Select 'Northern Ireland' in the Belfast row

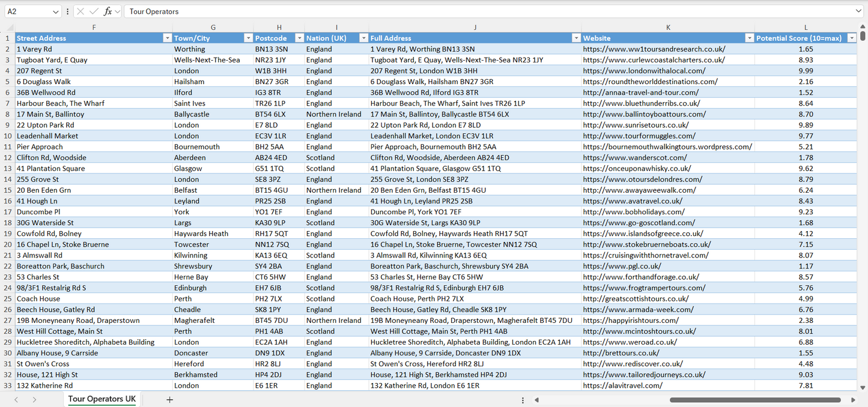336,190
